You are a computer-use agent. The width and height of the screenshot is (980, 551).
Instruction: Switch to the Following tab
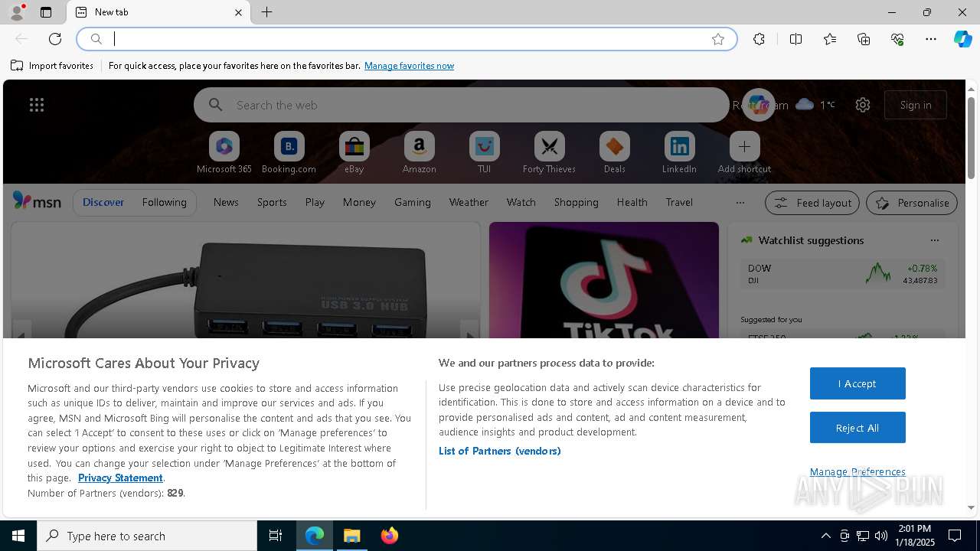point(164,202)
